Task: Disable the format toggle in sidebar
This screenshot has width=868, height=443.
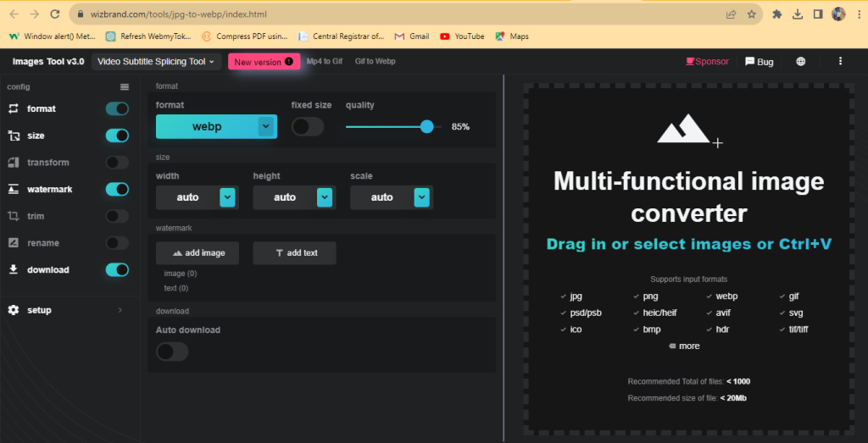Action: click(x=117, y=108)
